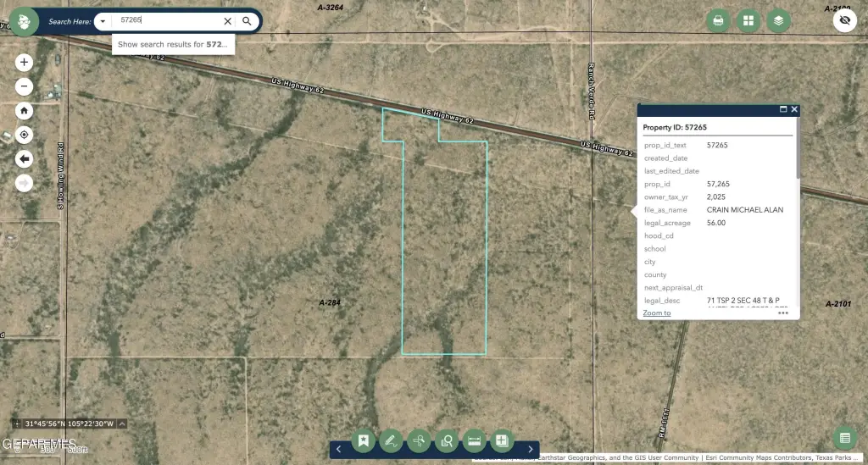Open the Bookmarks widget

[x=363, y=440]
